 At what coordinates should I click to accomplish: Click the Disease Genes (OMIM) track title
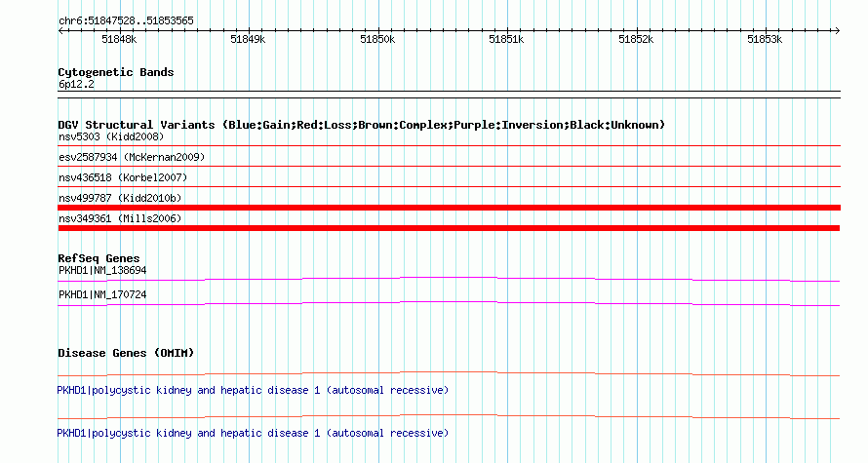coord(126,353)
